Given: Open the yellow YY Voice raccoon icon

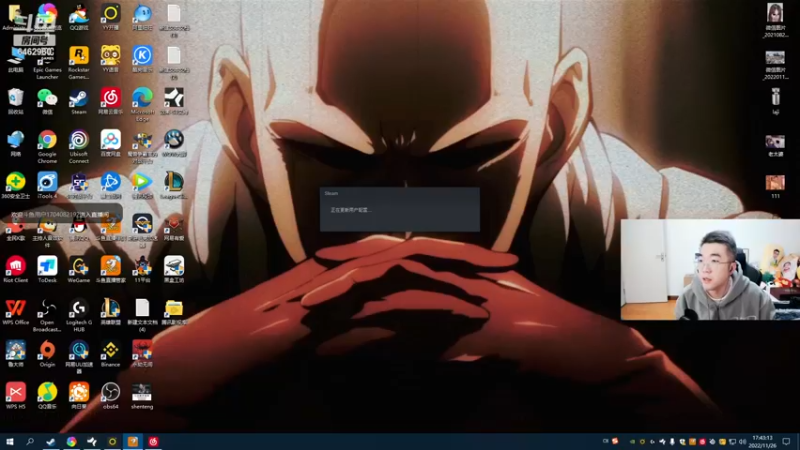Looking at the screenshot, I should tap(110, 59).
